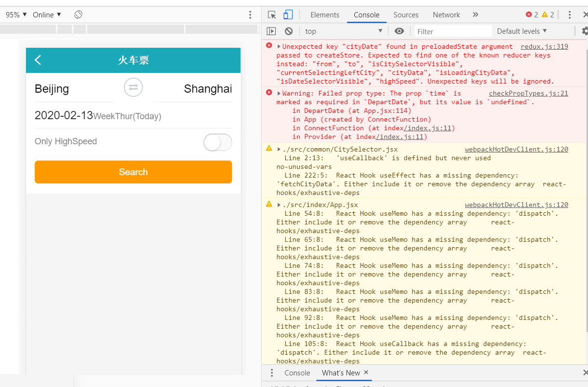This screenshot has height=387, width=588.
Task: Click warning triangle icon beside CitySelector.jsx
Action: (x=269, y=148)
